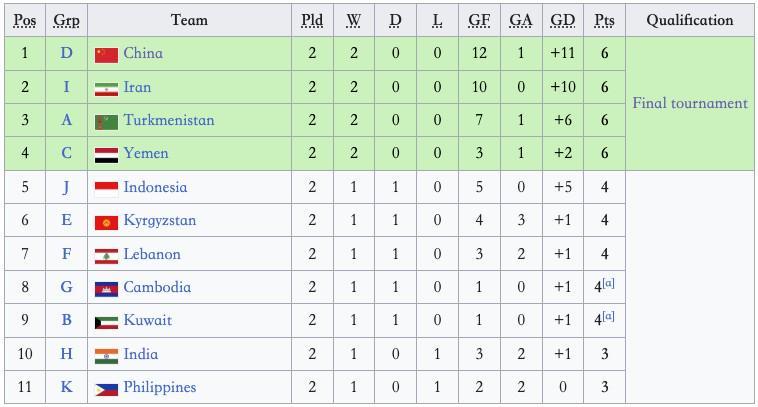Click the GD column header
The height and width of the screenshot is (407, 758).
tap(563, 20)
